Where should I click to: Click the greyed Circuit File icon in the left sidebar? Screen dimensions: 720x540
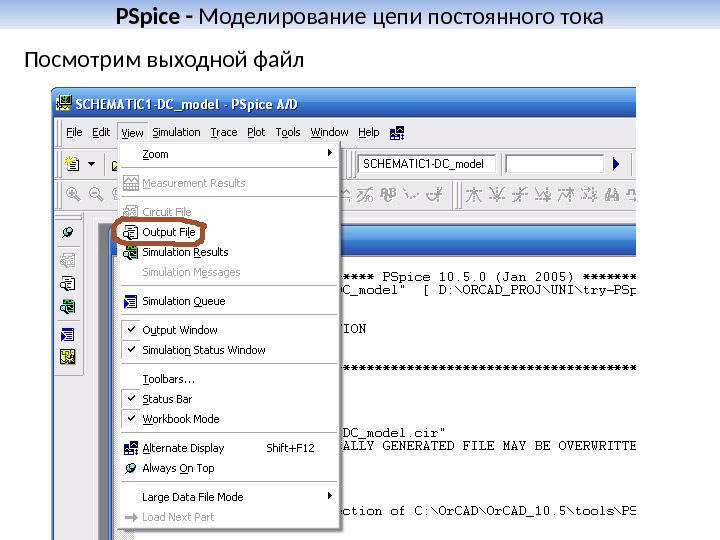point(68,260)
